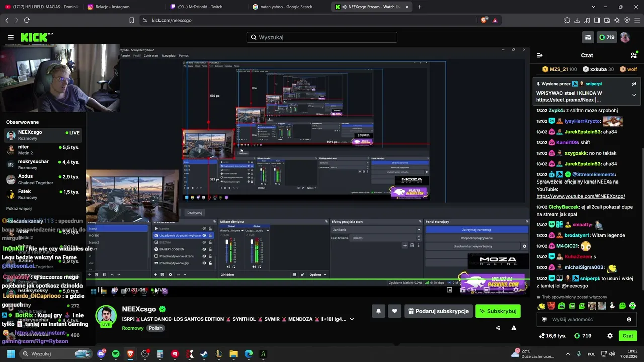Open the Azdus channel in sidebar

click(43, 179)
